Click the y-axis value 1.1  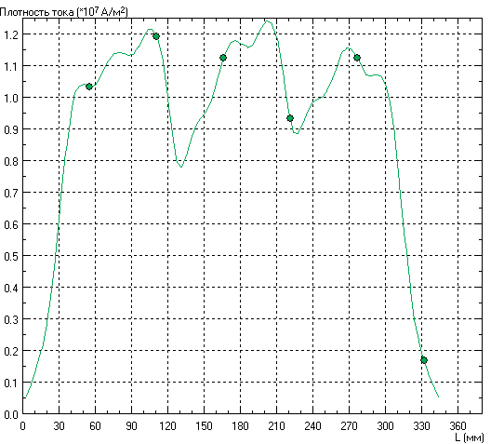pos(11,67)
